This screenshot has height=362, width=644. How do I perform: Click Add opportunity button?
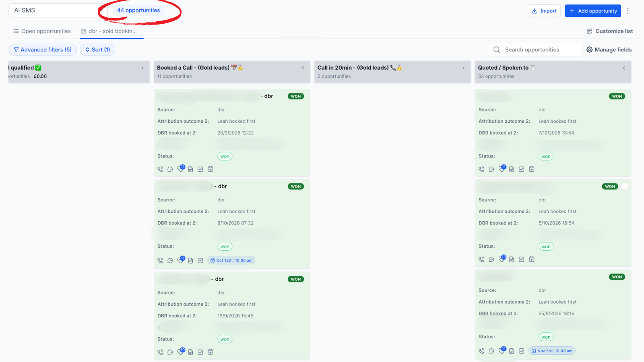pyautogui.click(x=593, y=11)
